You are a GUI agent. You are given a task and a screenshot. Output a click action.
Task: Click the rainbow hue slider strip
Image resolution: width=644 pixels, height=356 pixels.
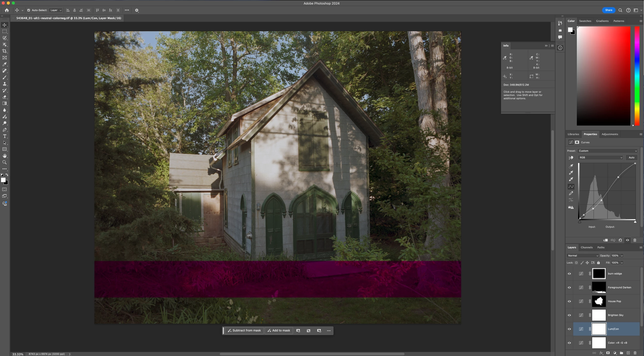pyautogui.click(x=637, y=75)
